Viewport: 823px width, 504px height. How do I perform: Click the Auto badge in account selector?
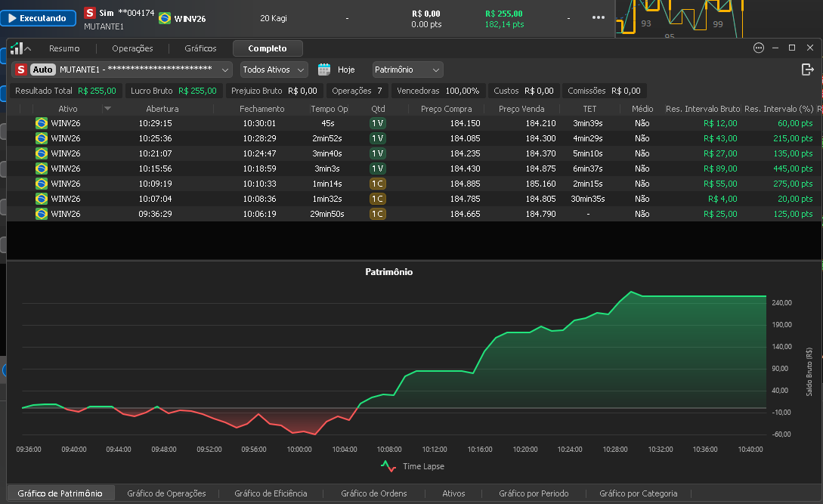click(42, 70)
